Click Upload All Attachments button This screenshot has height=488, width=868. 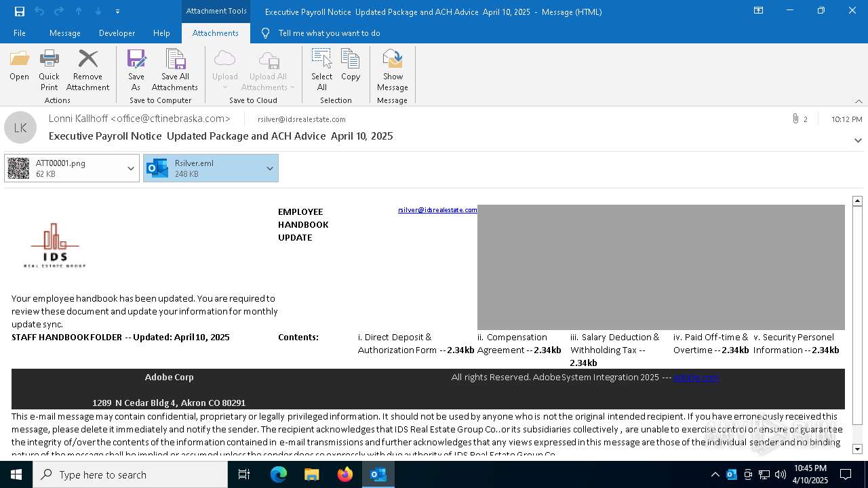coord(268,70)
